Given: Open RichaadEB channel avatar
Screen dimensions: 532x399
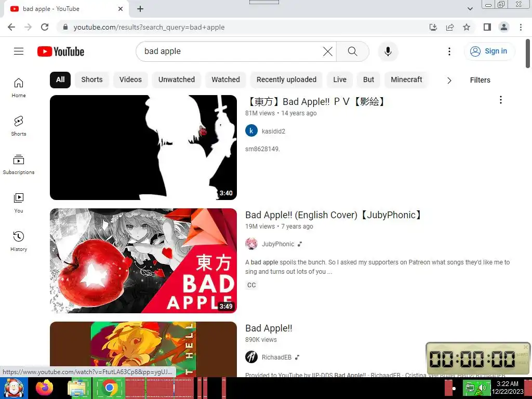Looking at the screenshot, I should [x=251, y=357].
